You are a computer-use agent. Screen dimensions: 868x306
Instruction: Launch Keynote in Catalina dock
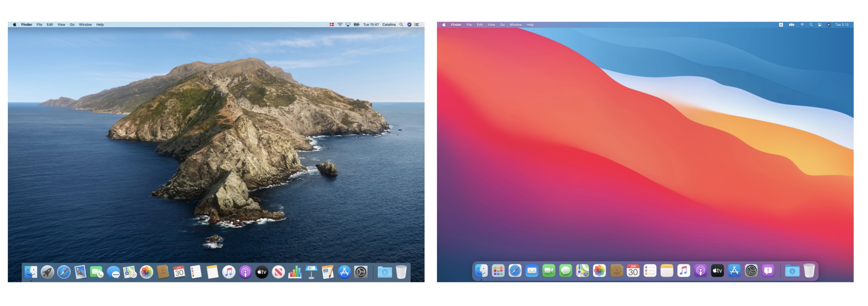tap(311, 272)
